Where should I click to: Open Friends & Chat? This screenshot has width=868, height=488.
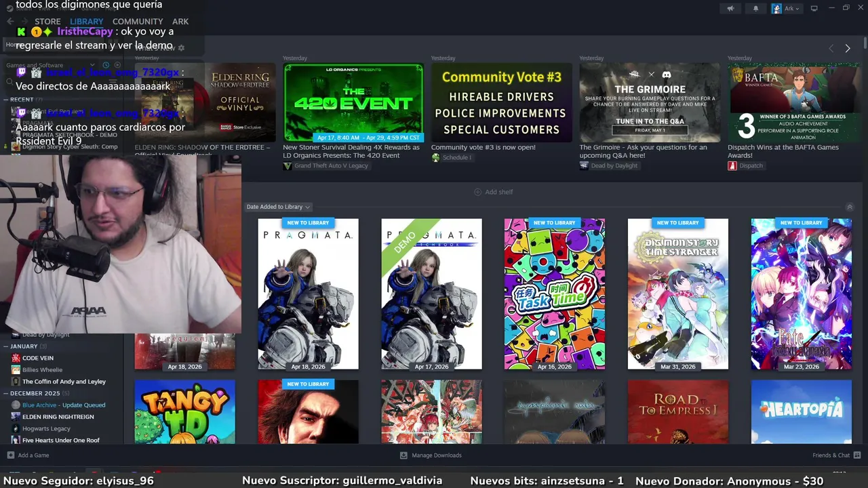click(837, 455)
